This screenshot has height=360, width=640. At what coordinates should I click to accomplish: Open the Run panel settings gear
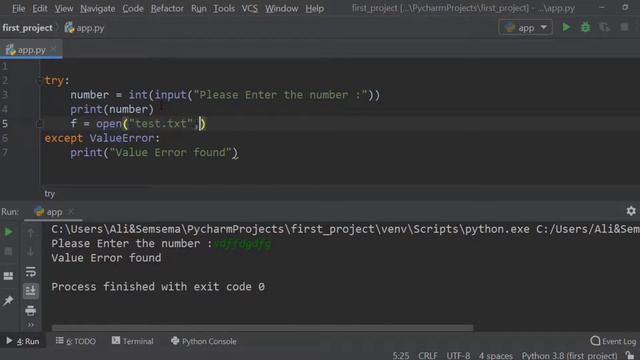coord(631,211)
